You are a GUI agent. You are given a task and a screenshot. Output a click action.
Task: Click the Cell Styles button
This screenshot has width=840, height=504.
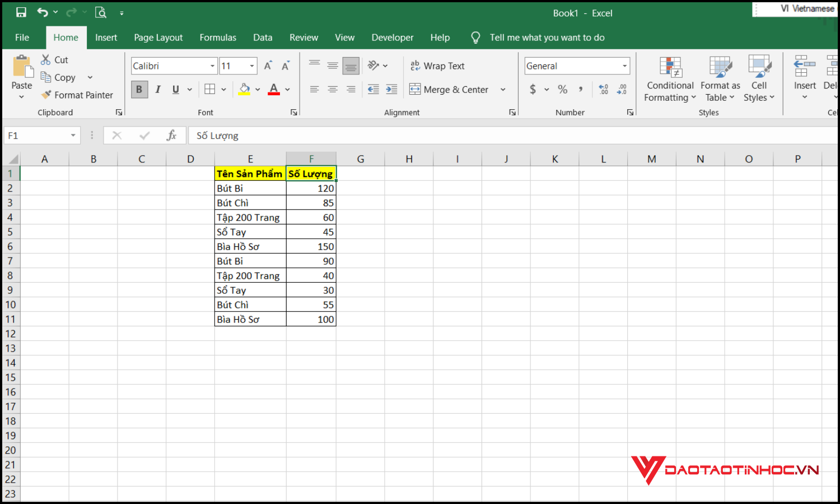point(759,78)
